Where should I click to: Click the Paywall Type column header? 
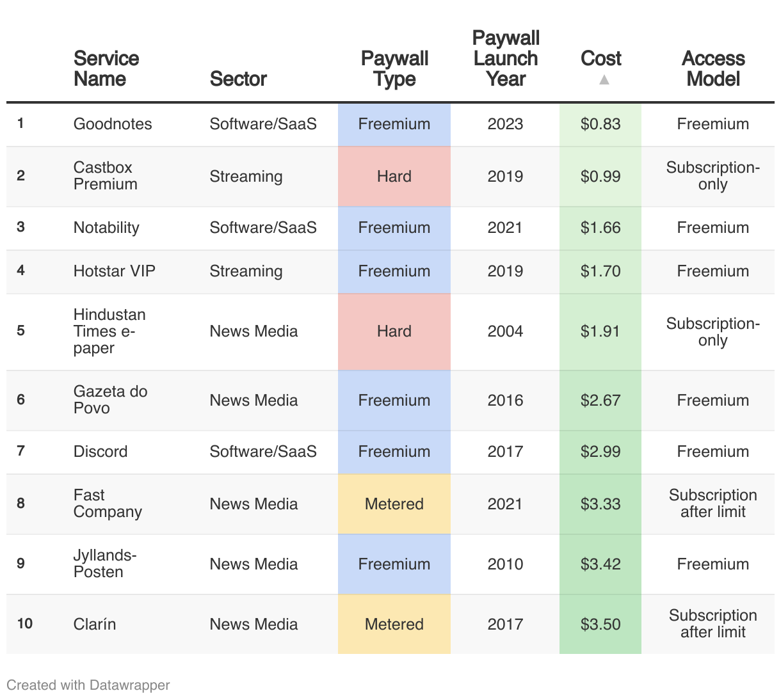[x=394, y=68]
